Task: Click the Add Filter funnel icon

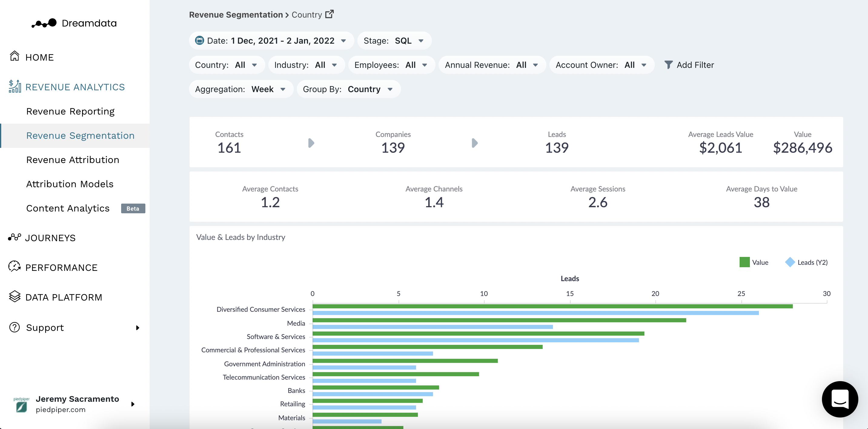Action: pyautogui.click(x=668, y=65)
